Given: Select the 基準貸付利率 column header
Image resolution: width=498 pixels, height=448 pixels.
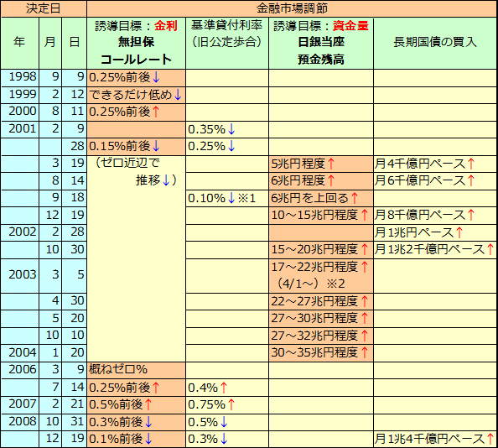Looking at the screenshot, I should pyautogui.click(x=227, y=43).
